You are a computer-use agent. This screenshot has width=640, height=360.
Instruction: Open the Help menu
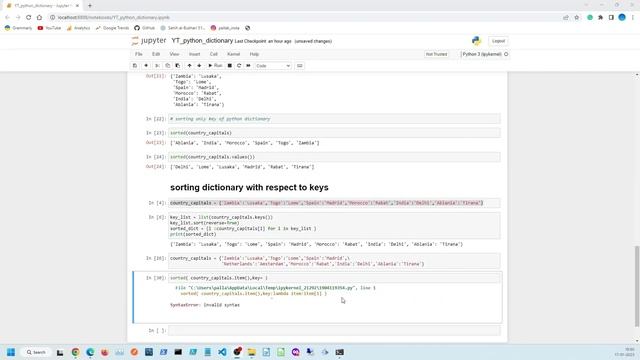coord(254,54)
